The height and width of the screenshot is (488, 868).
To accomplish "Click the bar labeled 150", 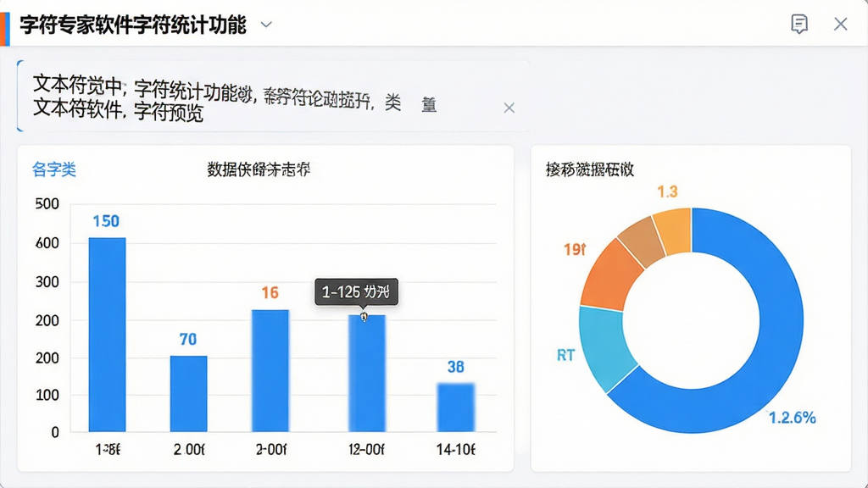I will (x=107, y=334).
